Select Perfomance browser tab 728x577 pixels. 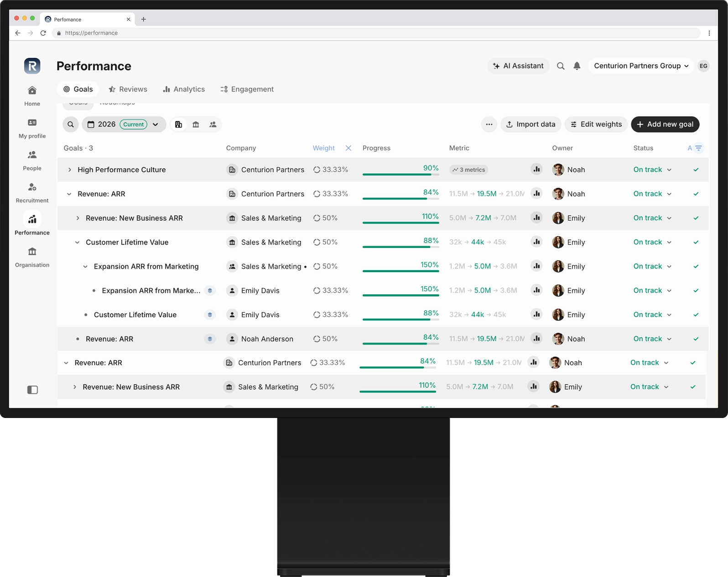coord(88,19)
